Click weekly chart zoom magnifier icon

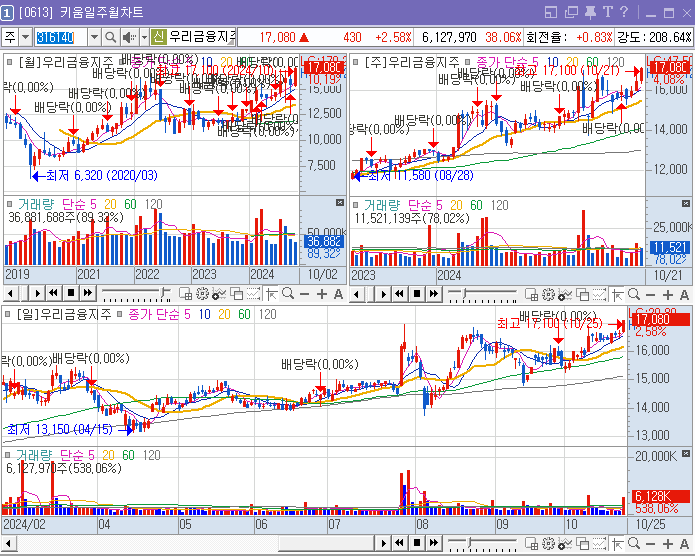[x=634, y=294]
